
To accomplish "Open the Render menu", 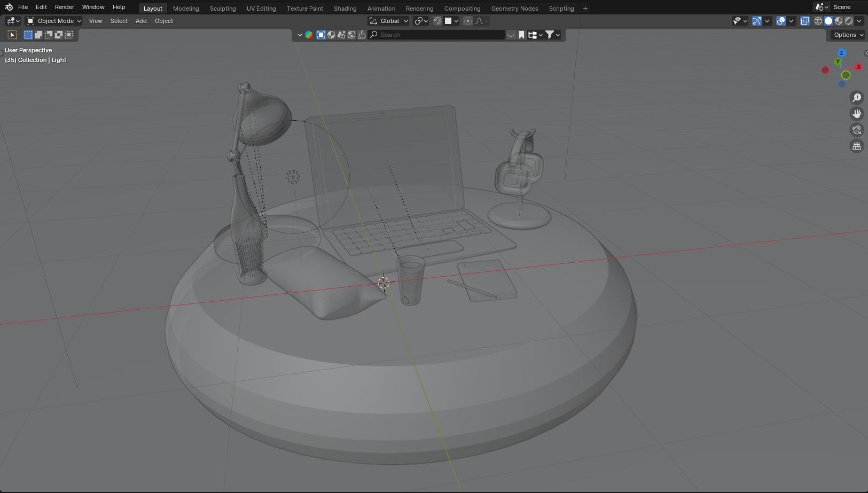I will (x=64, y=7).
